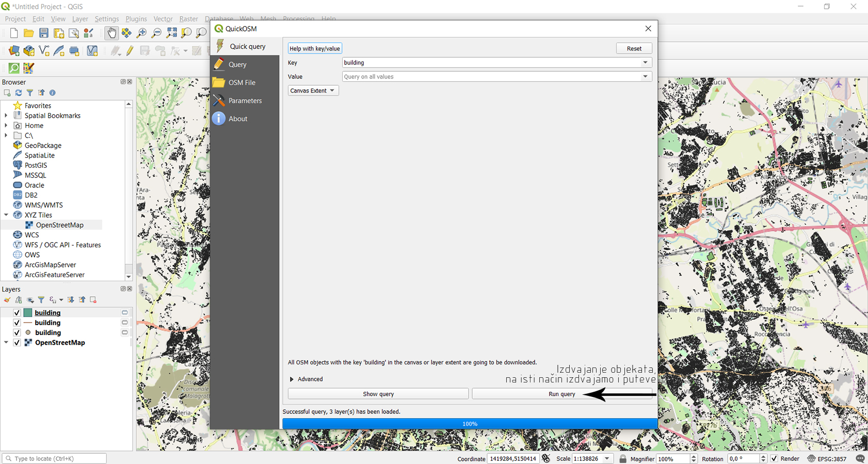
Task: Click the Type to locate search field
Action: point(54,458)
